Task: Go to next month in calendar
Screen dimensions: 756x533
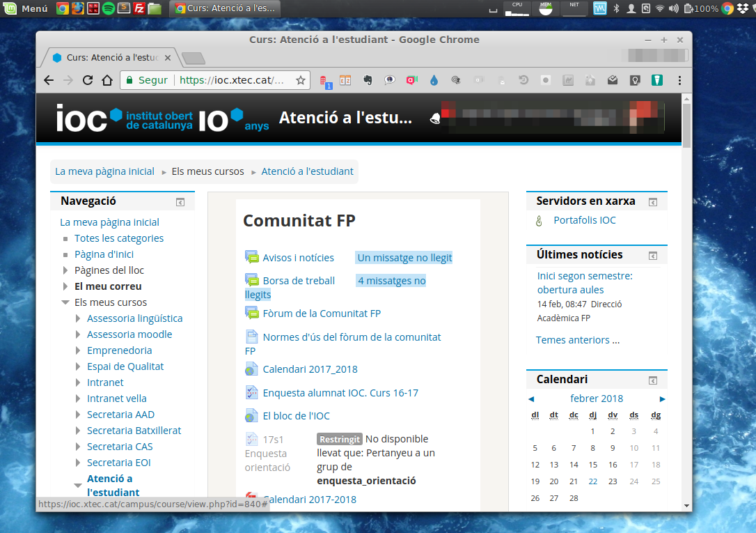Action: click(x=662, y=399)
